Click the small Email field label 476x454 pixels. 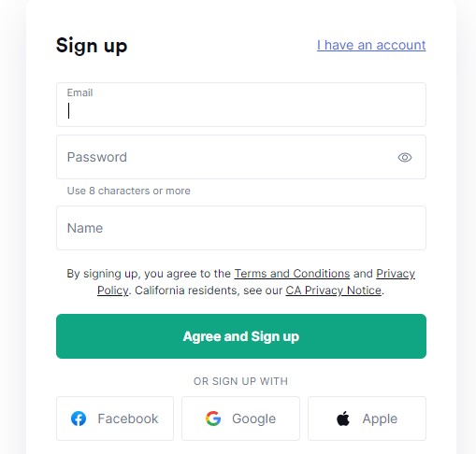79,92
